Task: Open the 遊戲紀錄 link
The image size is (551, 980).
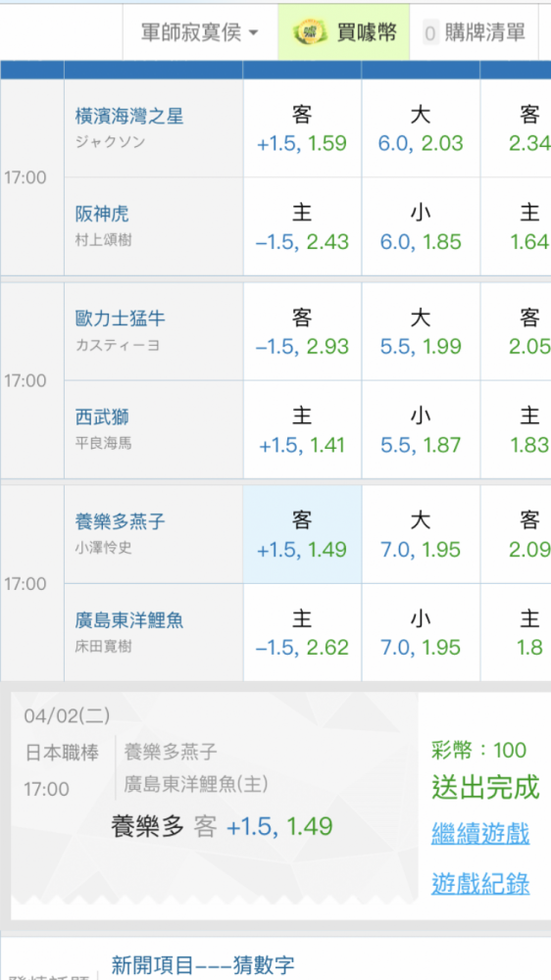Action: pyautogui.click(x=480, y=884)
